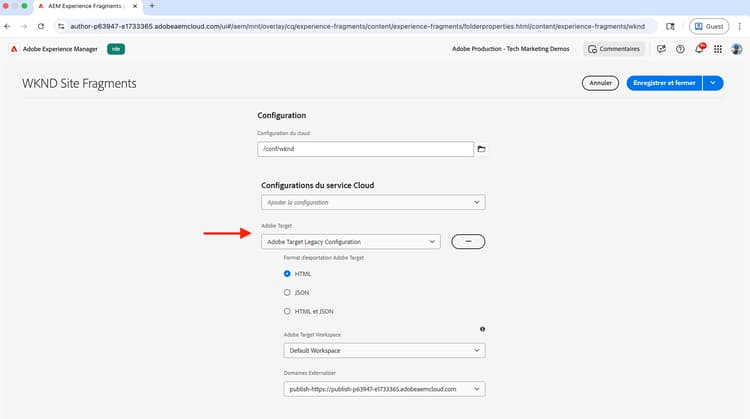Open the help question mark icon
750x419 pixels.
tap(680, 49)
